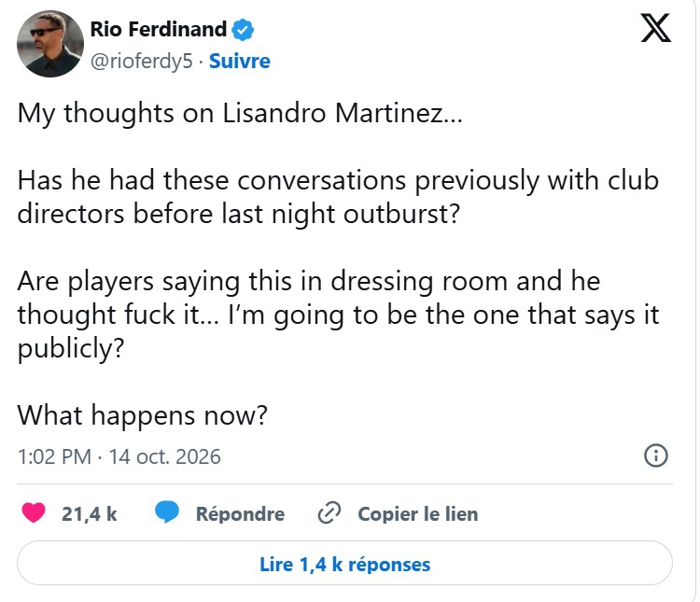Click the blue reply bubble icon
The height and width of the screenshot is (602, 700).
click(x=167, y=511)
